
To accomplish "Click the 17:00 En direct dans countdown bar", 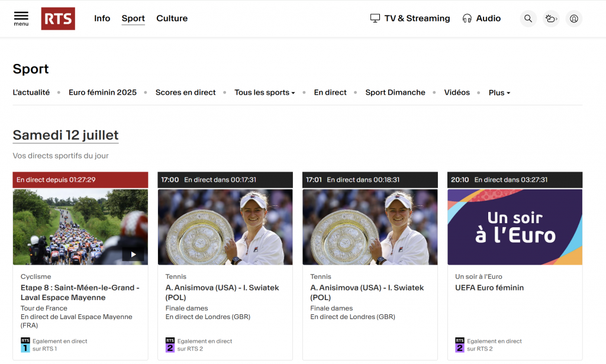I will [225, 180].
